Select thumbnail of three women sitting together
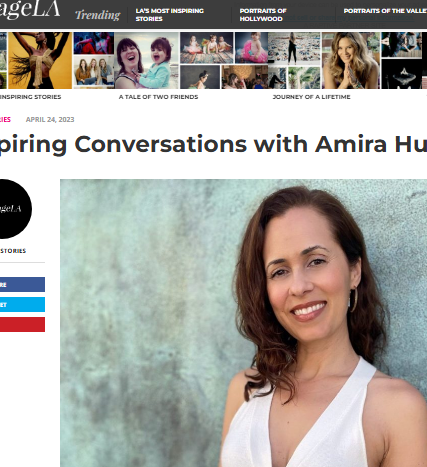Viewport: 427px width, 467px height. click(94, 72)
